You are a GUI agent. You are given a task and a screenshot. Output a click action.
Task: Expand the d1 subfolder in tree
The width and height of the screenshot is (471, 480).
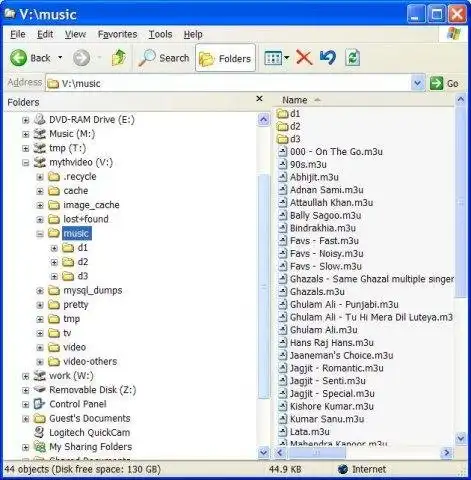54,248
